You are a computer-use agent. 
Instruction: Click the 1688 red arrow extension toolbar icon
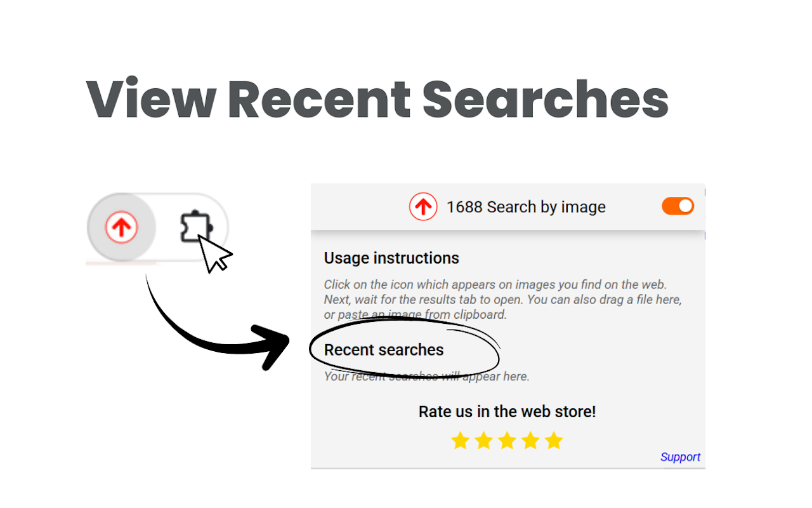click(121, 227)
